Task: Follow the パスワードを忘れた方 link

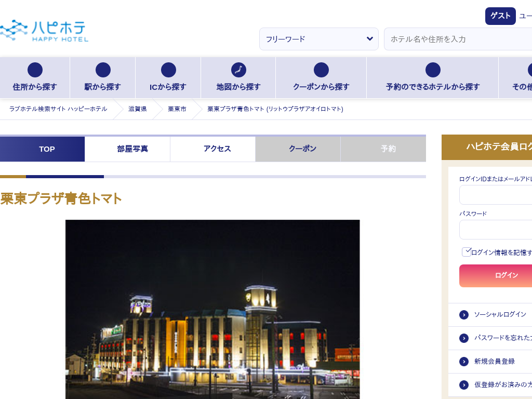Action: click(x=503, y=338)
